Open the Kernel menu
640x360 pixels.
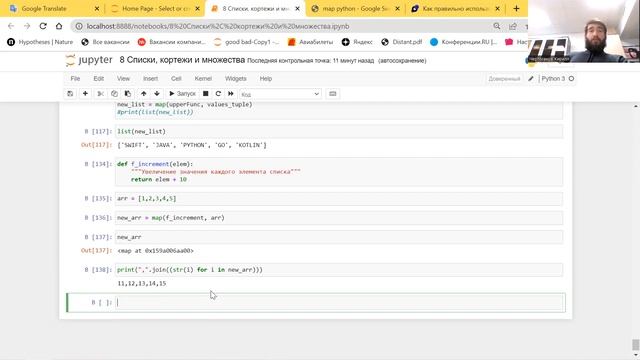pos(203,78)
